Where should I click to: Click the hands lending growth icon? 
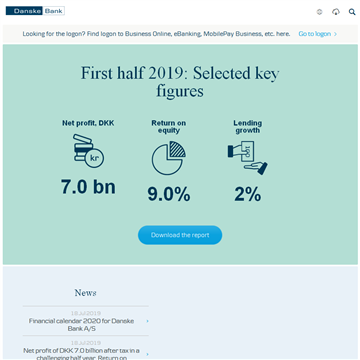pos(247,157)
